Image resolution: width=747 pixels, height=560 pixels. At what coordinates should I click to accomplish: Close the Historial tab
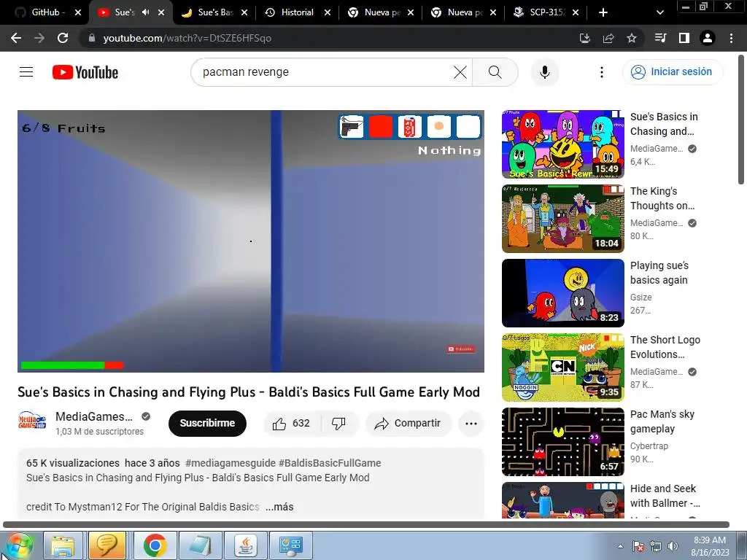(x=328, y=12)
